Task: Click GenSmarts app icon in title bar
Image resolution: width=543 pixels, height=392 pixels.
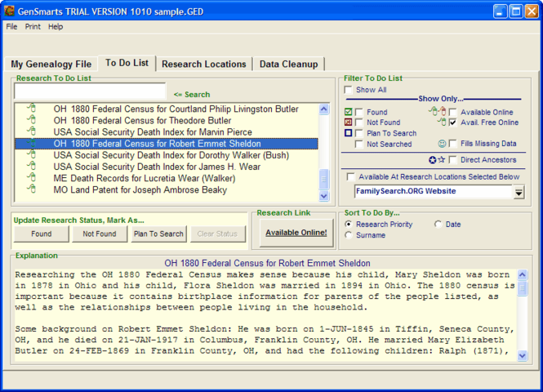Action: coord(9,11)
